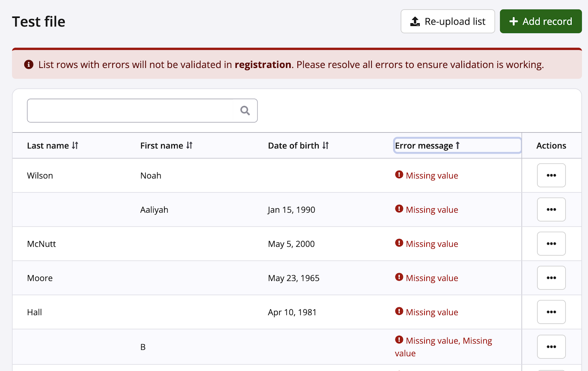
Task: Click the Re-upload list button
Action: click(448, 22)
